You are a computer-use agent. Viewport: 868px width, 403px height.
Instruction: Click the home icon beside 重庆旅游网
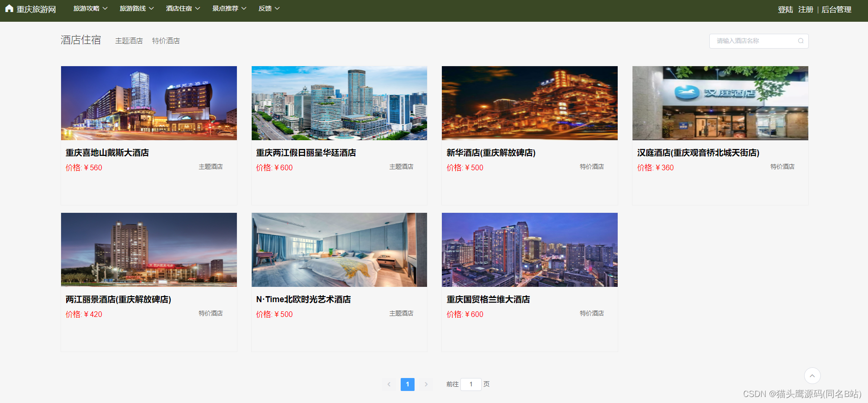[9, 8]
